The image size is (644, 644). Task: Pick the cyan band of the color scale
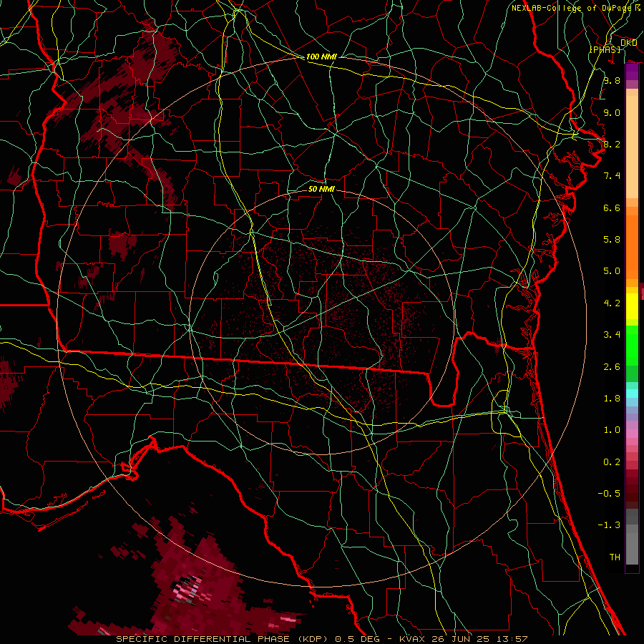coord(632,394)
